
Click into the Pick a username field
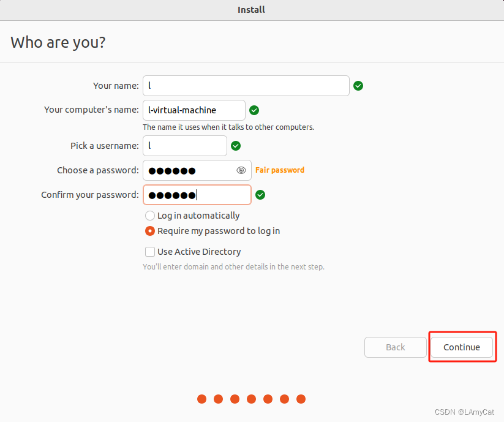[185, 146]
